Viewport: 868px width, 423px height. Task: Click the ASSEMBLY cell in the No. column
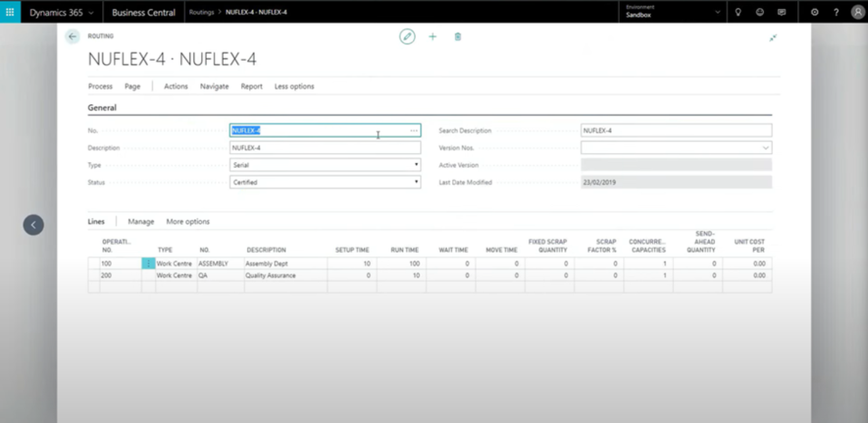(x=220, y=264)
